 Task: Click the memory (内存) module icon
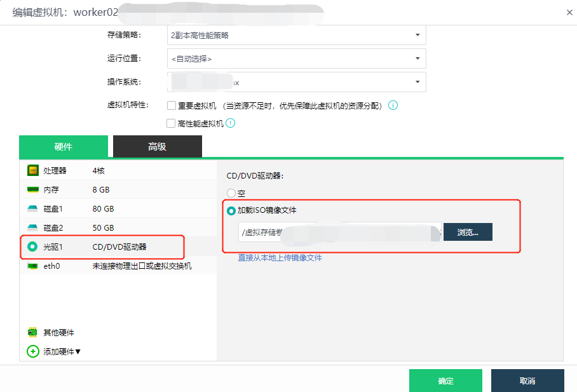tap(33, 189)
